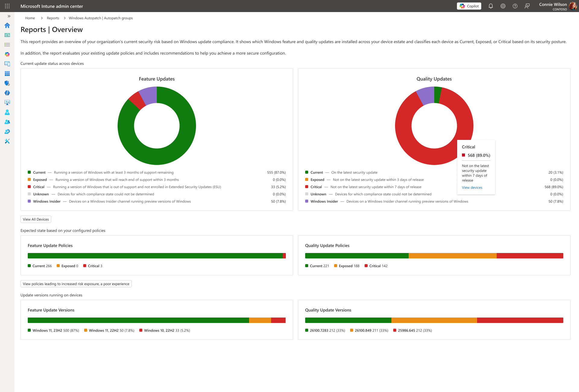Open All services list icon
Screen dimensions: 579x392
point(7,45)
